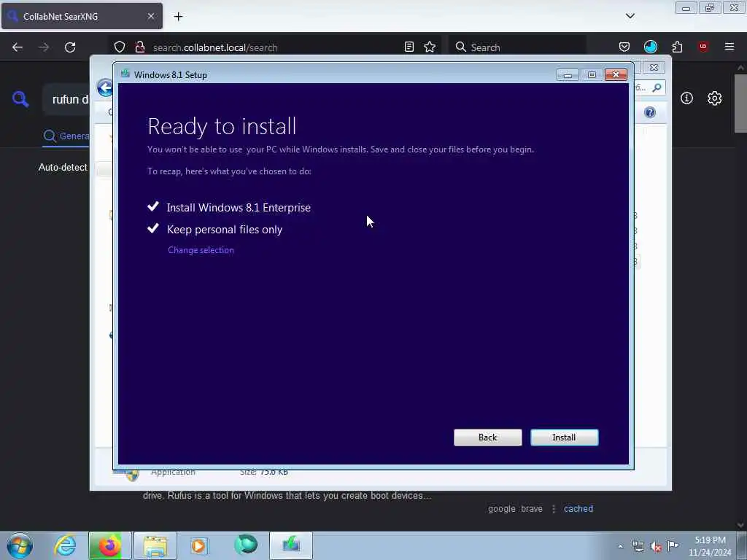Select the CollabNet SearXNG tab
The image size is (747, 560).
(82, 16)
